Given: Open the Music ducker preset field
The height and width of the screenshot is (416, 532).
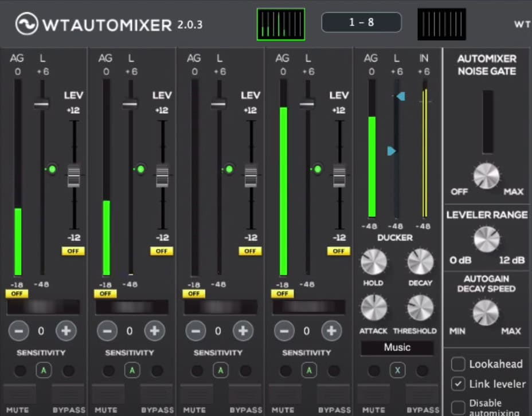Looking at the screenshot, I should pyautogui.click(x=397, y=347).
